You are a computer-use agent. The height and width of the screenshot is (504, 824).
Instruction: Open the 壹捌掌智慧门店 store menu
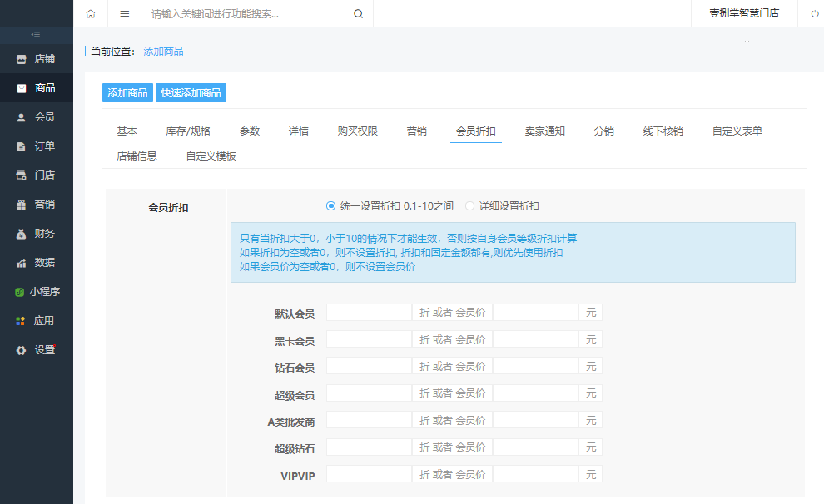(x=744, y=13)
